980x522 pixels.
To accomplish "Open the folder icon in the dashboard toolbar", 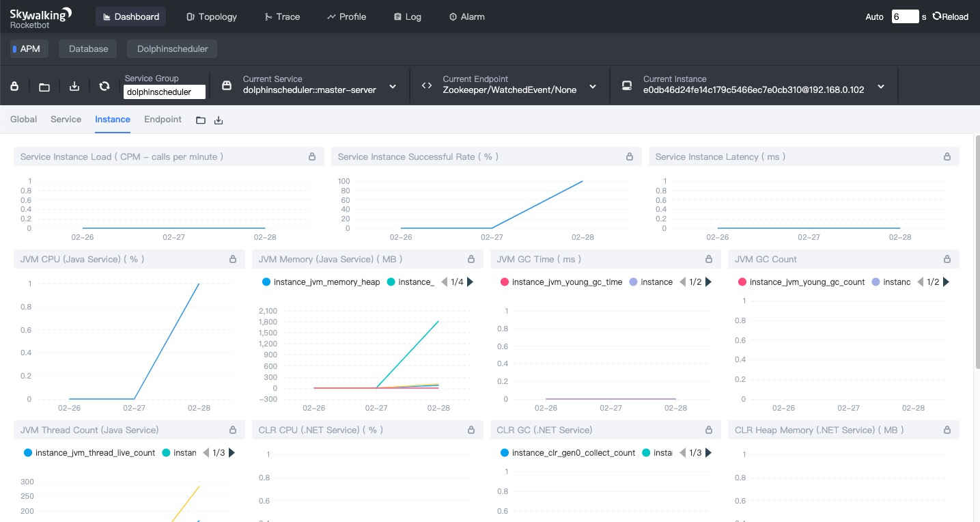I will click(x=44, y=87).
